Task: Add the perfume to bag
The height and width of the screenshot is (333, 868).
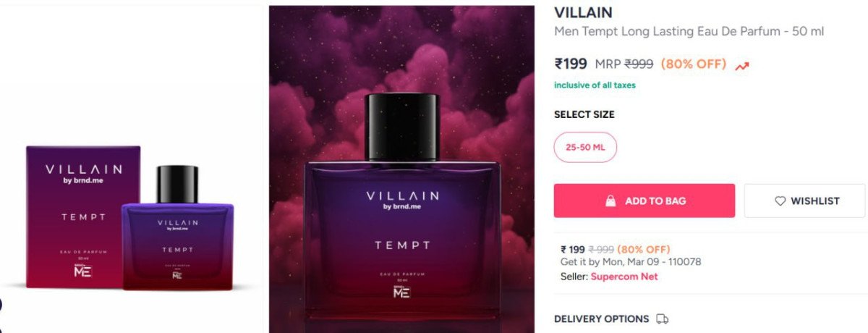Action: 644,201
